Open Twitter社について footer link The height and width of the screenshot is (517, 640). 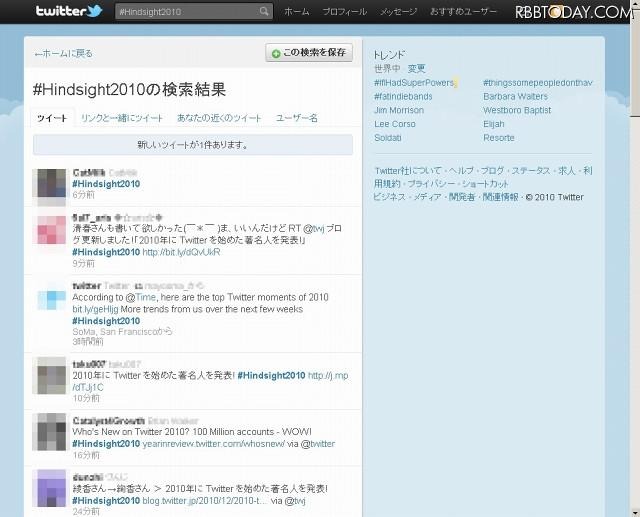pyautogui.click(x=408, y=171)
